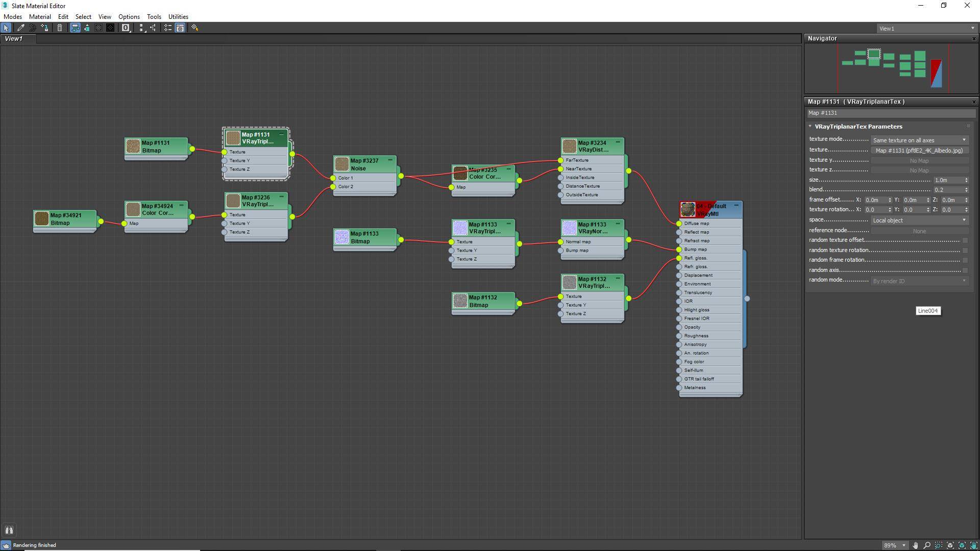Viewport: 980px width, 551px height.
Task: Open the space Local object dropdown
Action: 919,220
